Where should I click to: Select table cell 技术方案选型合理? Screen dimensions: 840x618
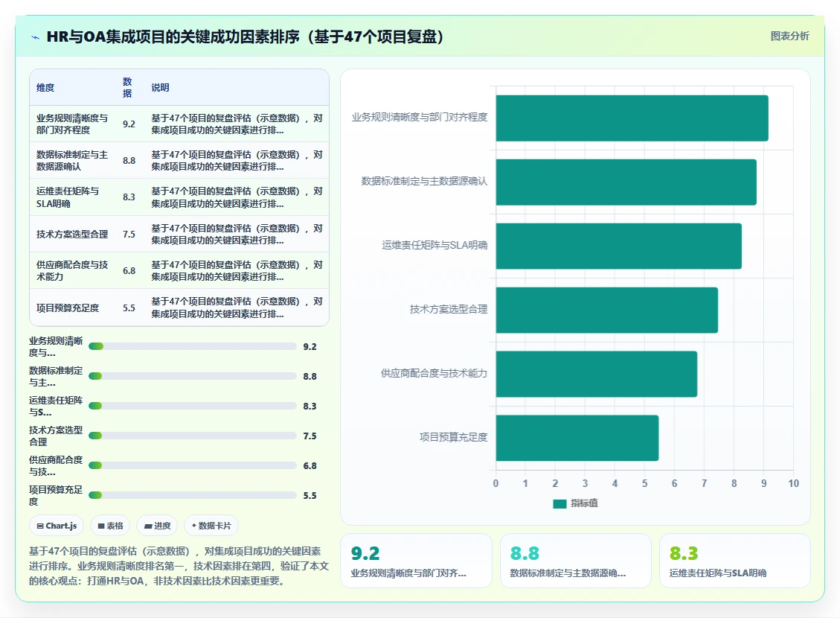(72, 235)
